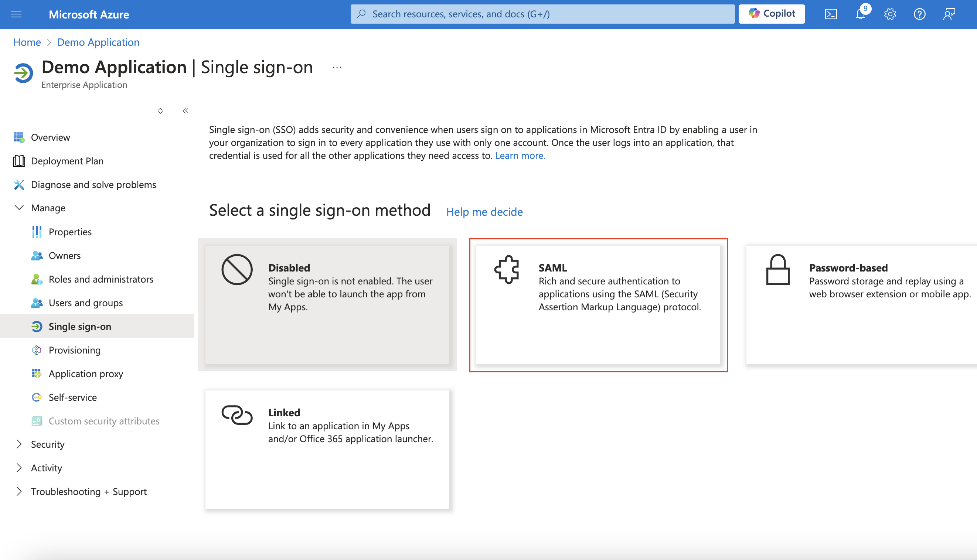Click the Owners people icon
The width and height of the screenshot is (977, 560).
pos(37,255)
